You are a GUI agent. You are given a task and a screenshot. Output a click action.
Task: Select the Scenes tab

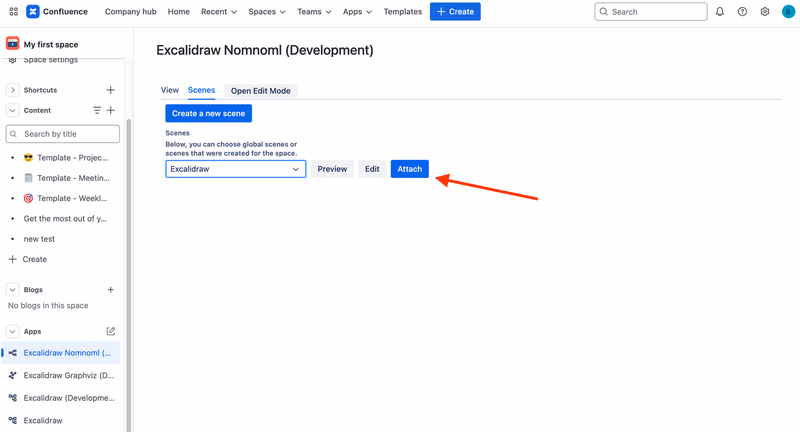(202, 90)
